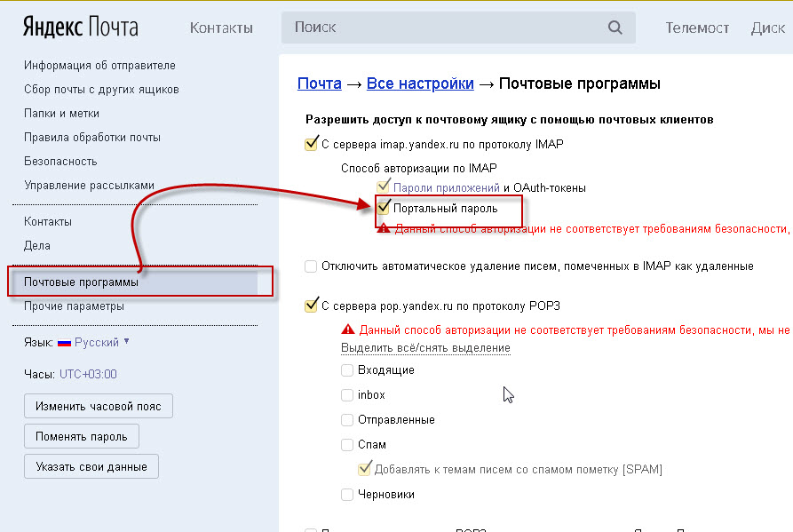Check the Спам folder checkbox

pos(347,444)
